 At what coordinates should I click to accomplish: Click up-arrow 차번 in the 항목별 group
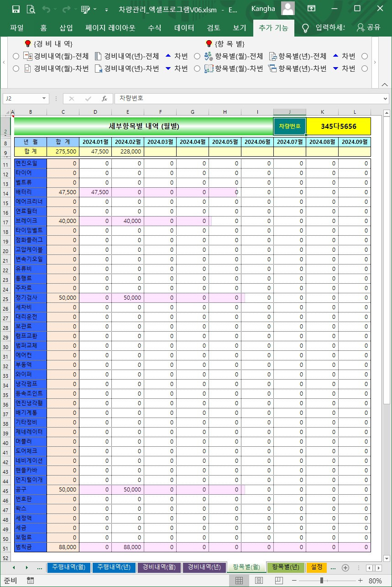click(x=344, y=56)
